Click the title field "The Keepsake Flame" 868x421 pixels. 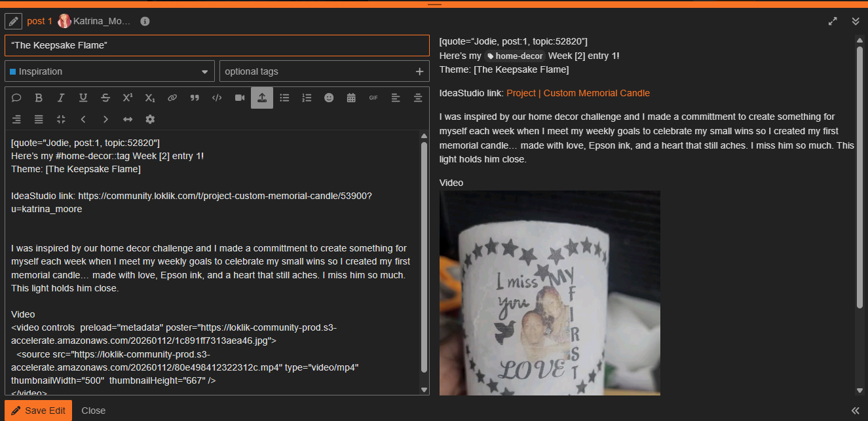point(216,45)
